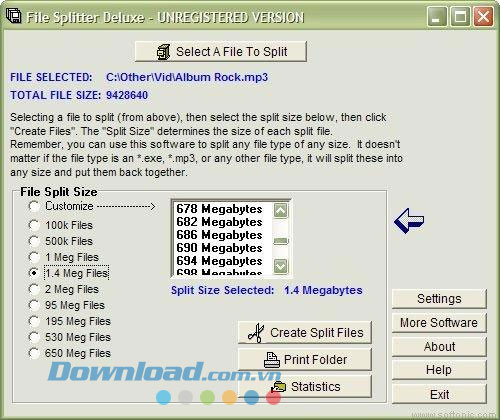Click scroll up arrow in megabytes list
500x420 pixels.
280,210
